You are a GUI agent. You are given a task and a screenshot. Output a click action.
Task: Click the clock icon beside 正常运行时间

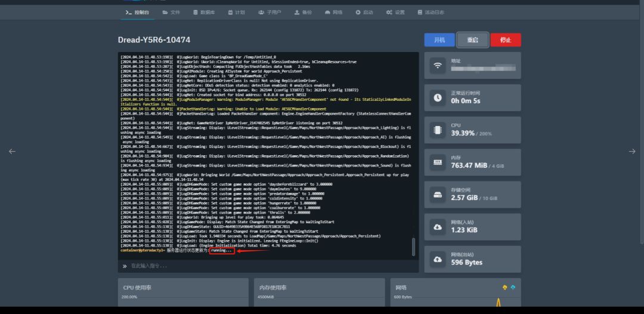pyautogui.click(x=438, y=97)
